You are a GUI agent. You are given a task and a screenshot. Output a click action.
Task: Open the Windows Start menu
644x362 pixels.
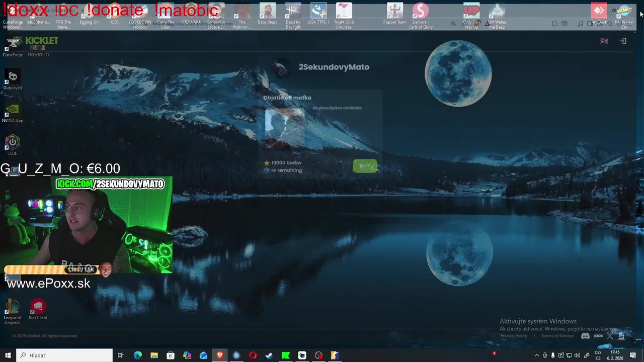(8, 355)
